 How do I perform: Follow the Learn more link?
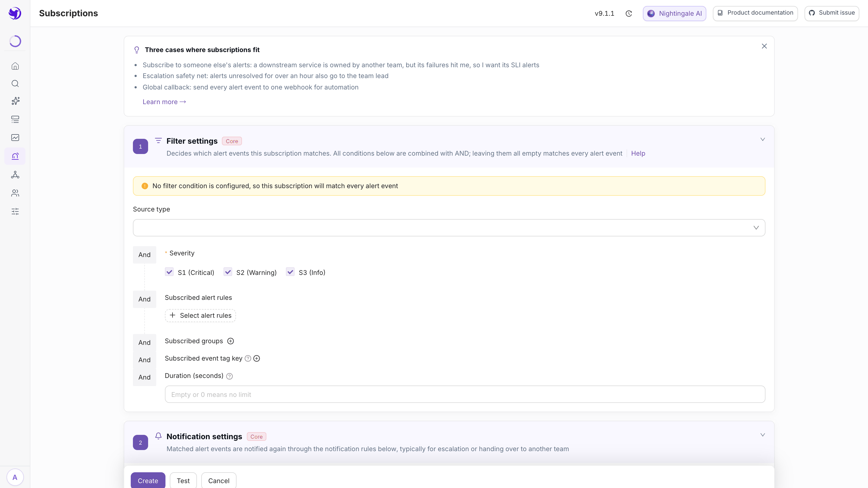click(164, 102)
